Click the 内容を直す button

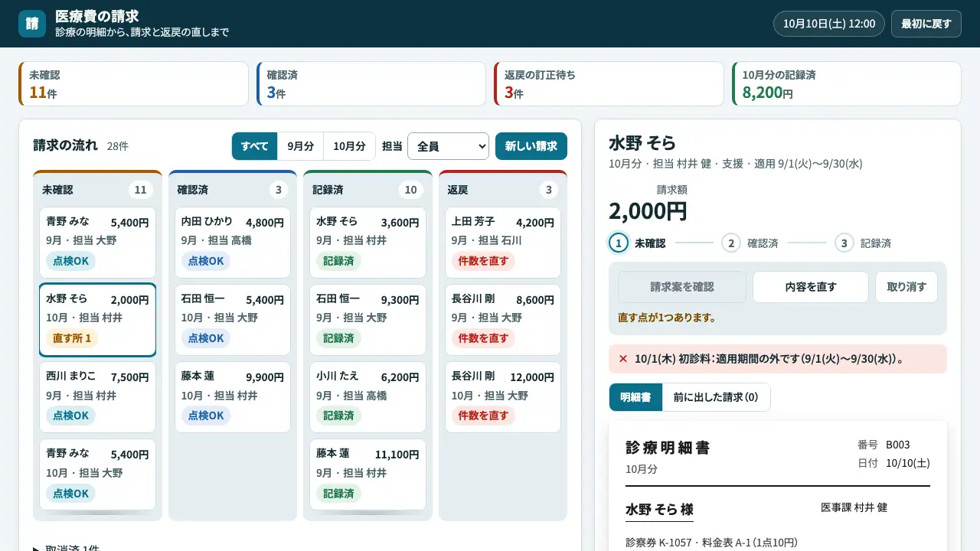811,287
